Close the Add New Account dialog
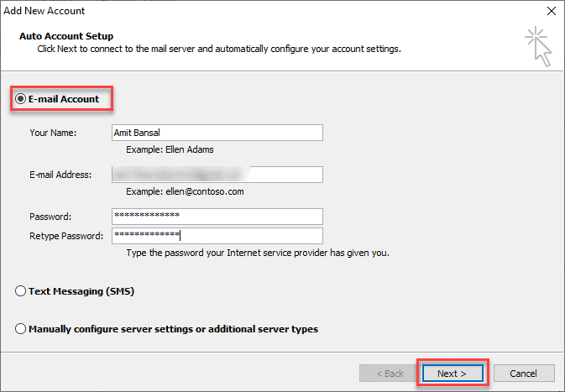 (552, 11)
